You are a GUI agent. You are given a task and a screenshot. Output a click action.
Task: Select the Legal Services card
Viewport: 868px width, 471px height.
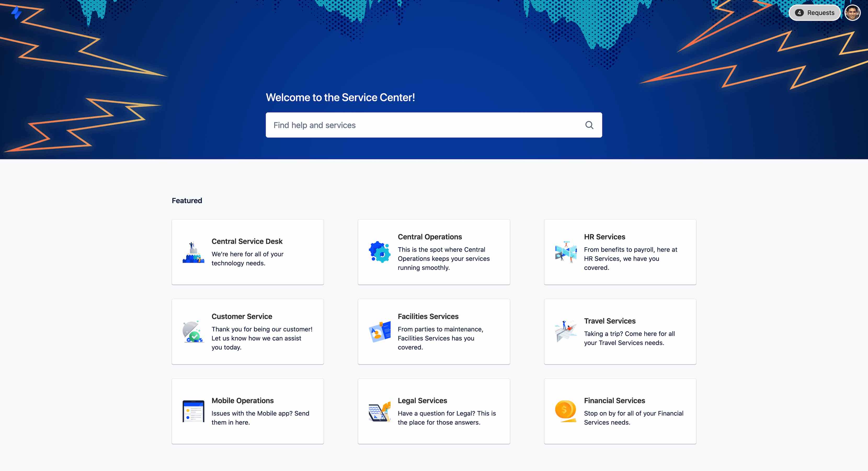(x=434, y=411)
